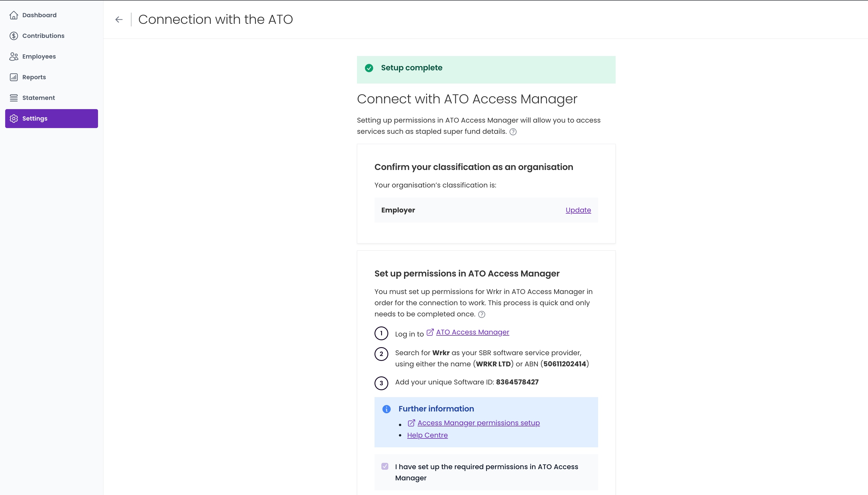Viewport: 868px width, 495px height.
Task: Click the Further information info icon
Action: pyautogui.click(x=386, y=409)
